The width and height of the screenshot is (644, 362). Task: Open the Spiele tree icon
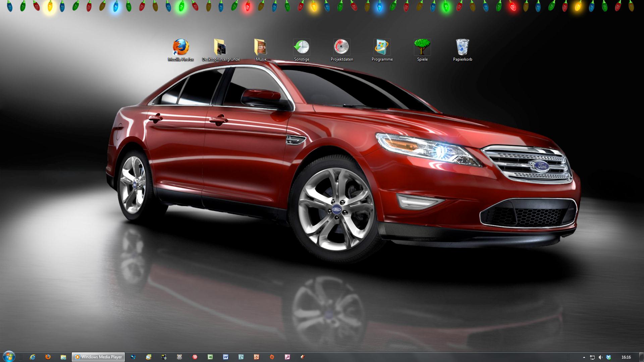(x=422, y=50)
